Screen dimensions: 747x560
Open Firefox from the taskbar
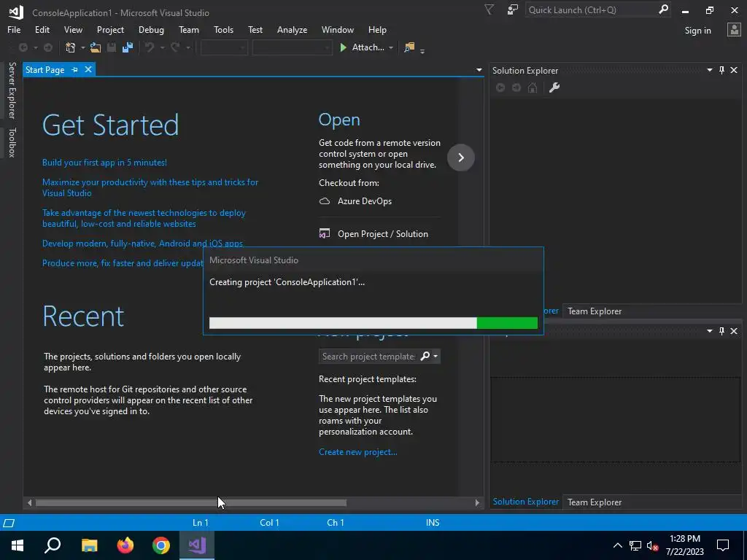coord(125,545)
